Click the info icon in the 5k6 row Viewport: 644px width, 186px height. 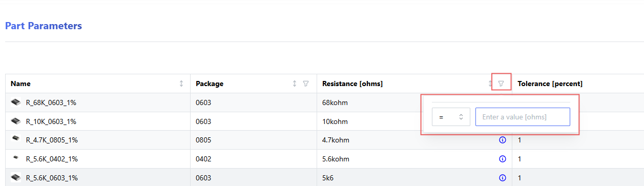(502, 178)
